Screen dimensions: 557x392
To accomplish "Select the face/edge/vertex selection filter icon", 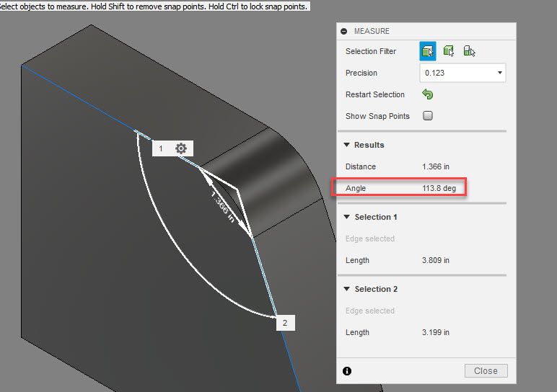I will point(428,51).
